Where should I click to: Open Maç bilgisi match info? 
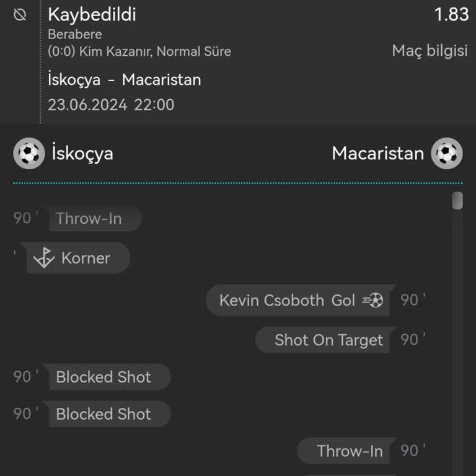(x=430, y=51)
